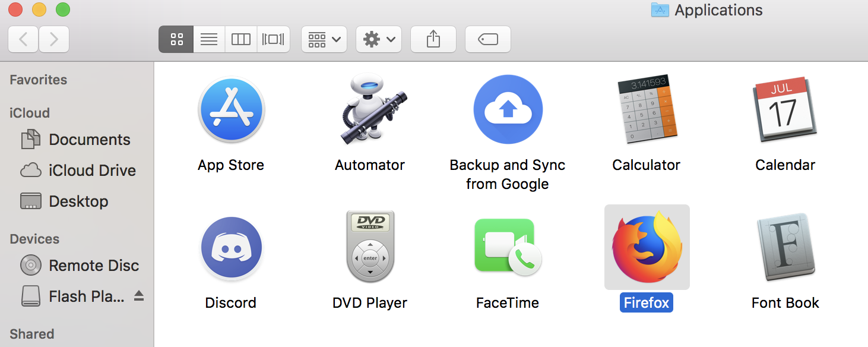
Task: Click the Automator name label
Action: coord(370,165)
